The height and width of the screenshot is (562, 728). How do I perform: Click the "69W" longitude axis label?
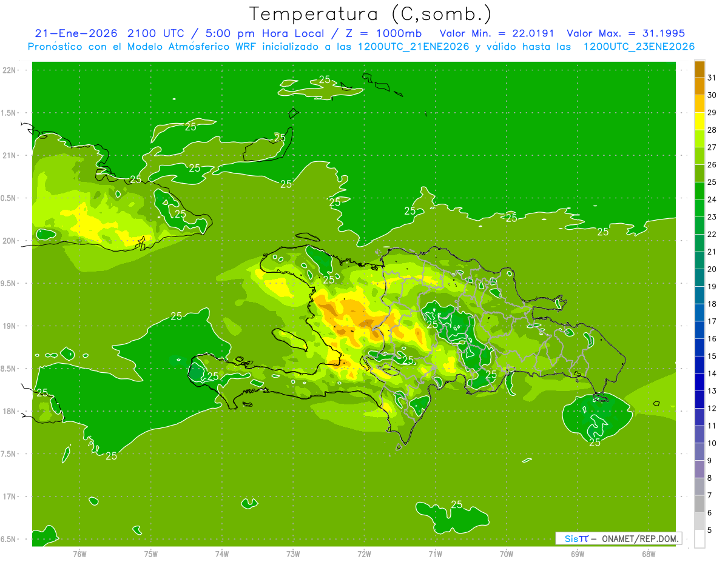577,554
